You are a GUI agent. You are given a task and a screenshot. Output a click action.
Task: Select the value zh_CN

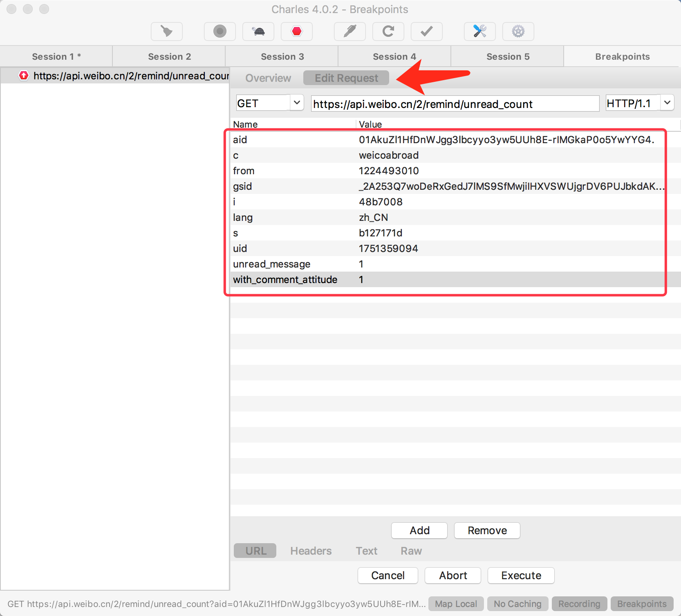(x=374, y=218)
